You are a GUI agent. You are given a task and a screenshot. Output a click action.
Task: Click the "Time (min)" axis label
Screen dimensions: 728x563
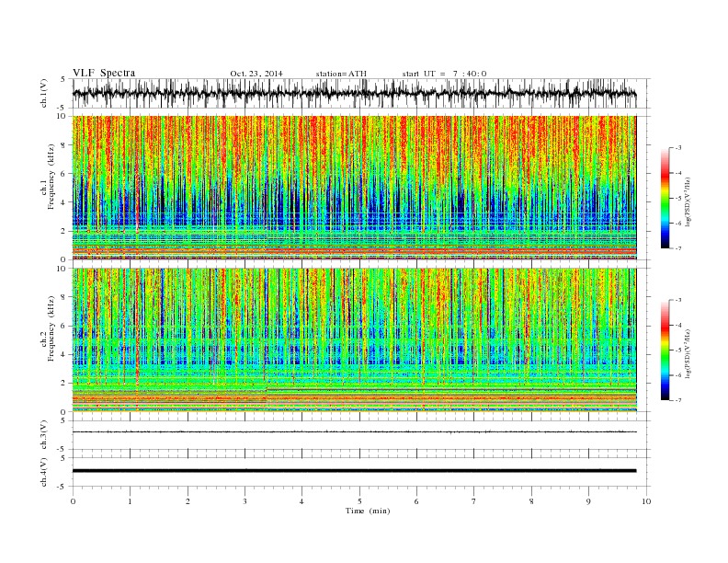point(368,511)
